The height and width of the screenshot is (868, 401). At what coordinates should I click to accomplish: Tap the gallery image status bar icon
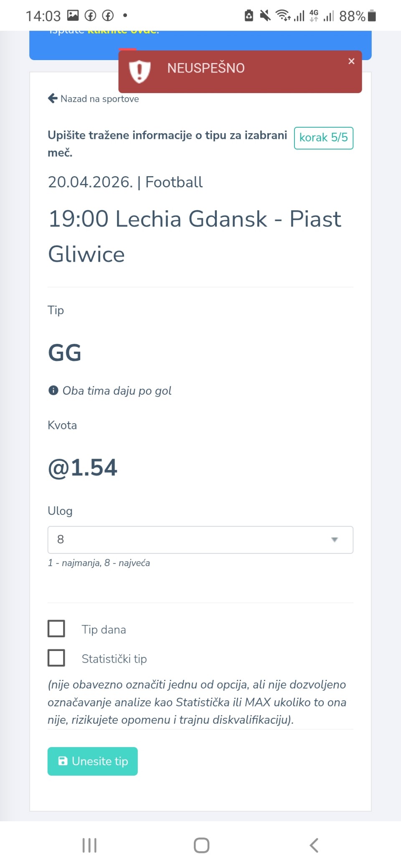[73, 16]
